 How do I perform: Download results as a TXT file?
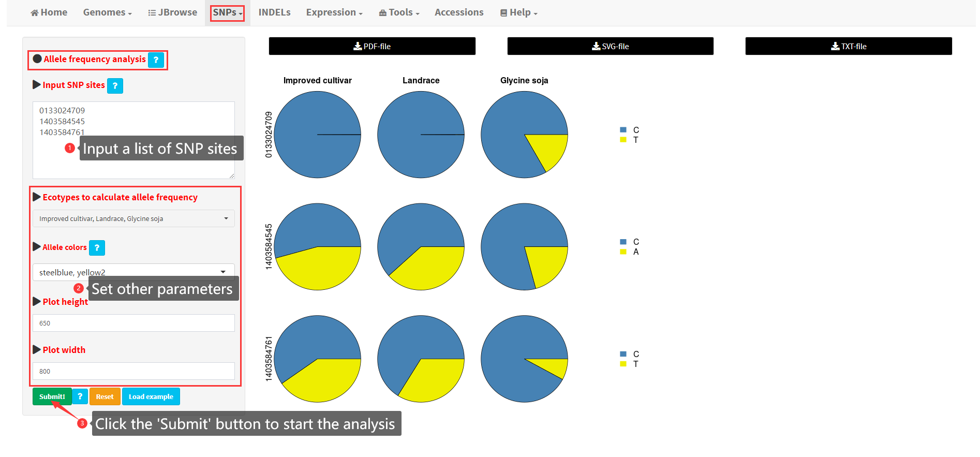[x=848, y=46]
